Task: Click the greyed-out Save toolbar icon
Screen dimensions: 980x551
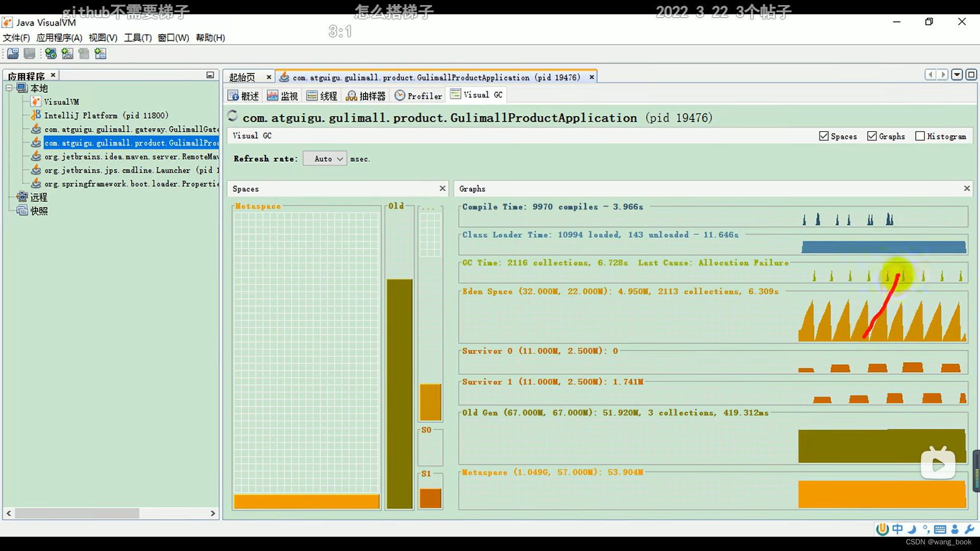Action: [x=30, y=54]
